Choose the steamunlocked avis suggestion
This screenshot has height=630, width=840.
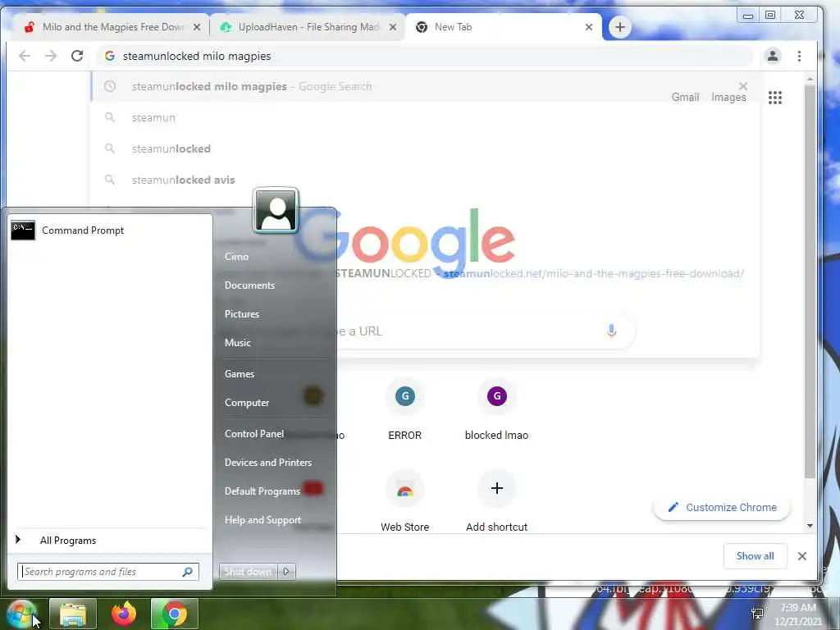pos(426,180)
